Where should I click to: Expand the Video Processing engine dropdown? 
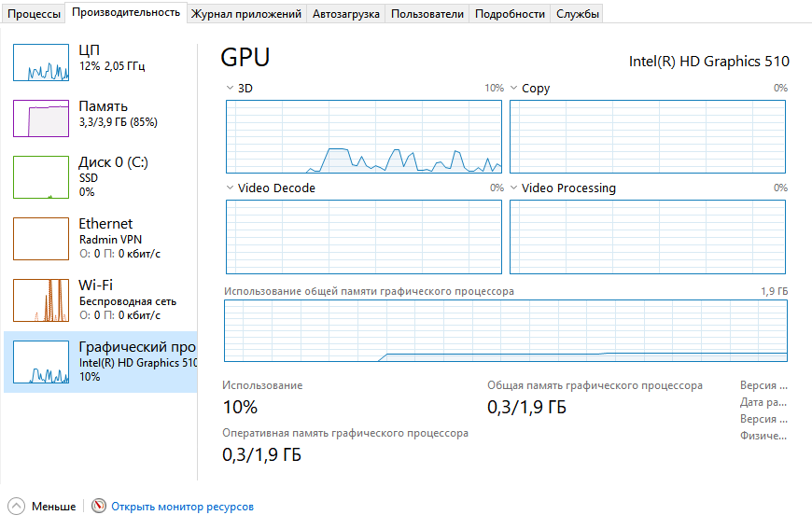pos(514,188)
